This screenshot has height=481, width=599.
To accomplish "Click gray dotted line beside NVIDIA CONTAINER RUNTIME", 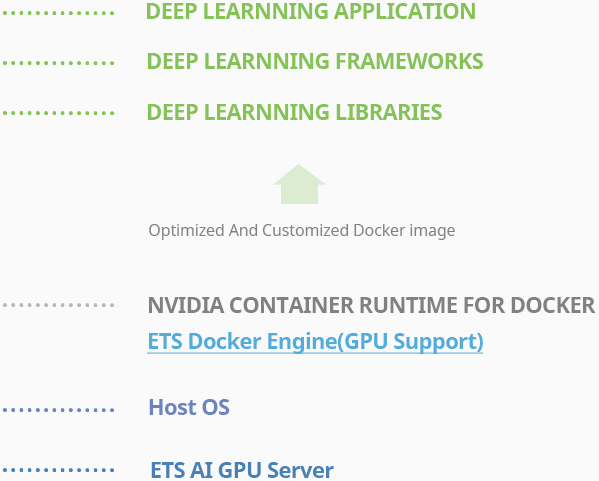I will coord(58,305).
